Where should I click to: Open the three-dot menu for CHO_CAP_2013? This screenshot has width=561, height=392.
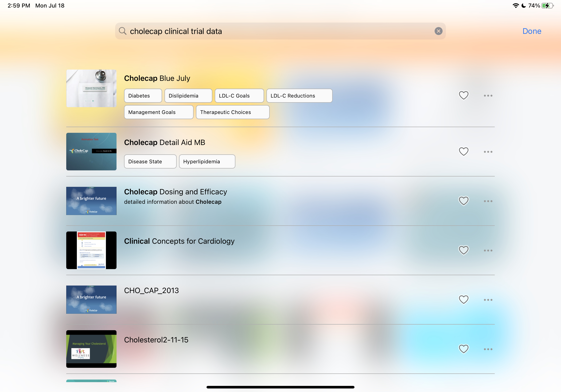click(488, 300)
